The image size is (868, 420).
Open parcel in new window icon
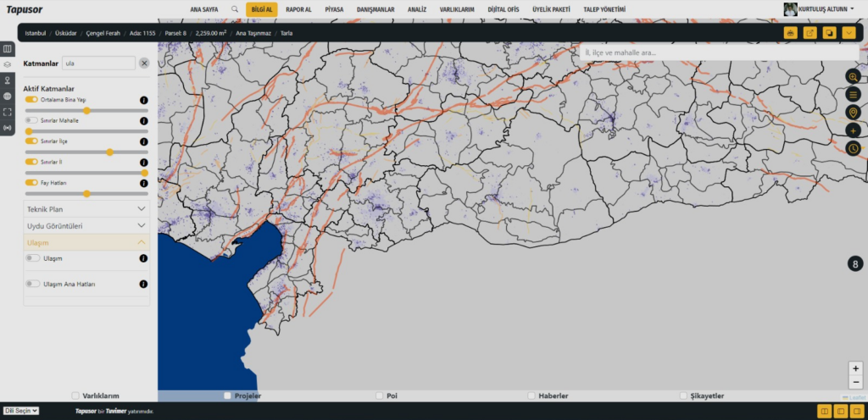point(810,33)
